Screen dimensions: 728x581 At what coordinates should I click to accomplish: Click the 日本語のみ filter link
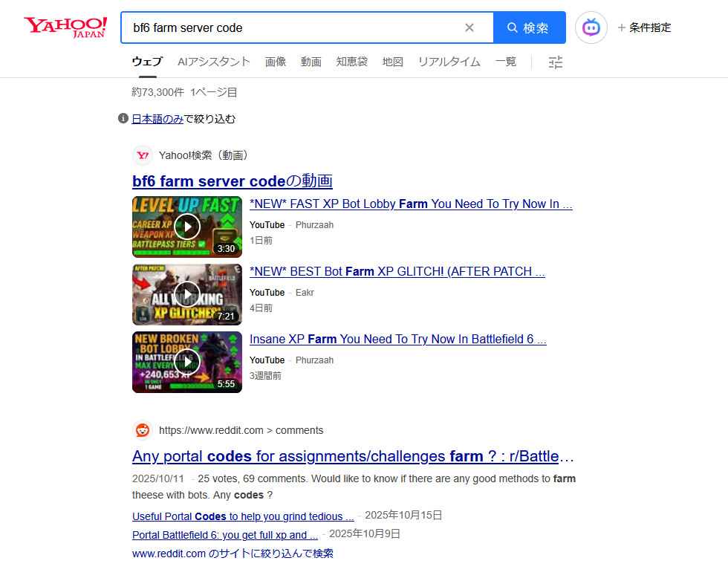coord(157,119)
